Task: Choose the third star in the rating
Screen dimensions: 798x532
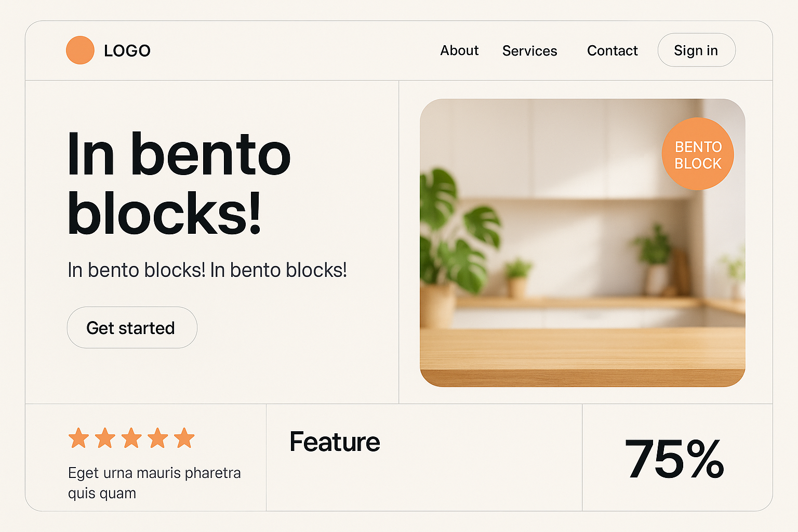Action: (131, 438)
